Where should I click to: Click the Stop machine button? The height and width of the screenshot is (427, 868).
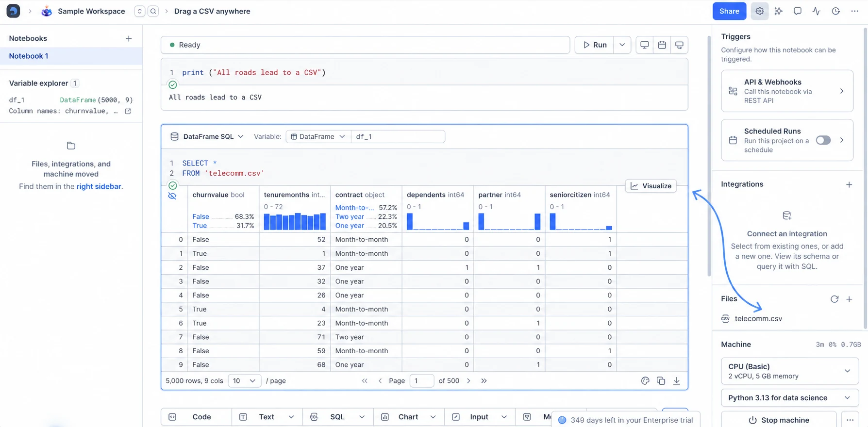pyautogui.click(x=779, y=420)
